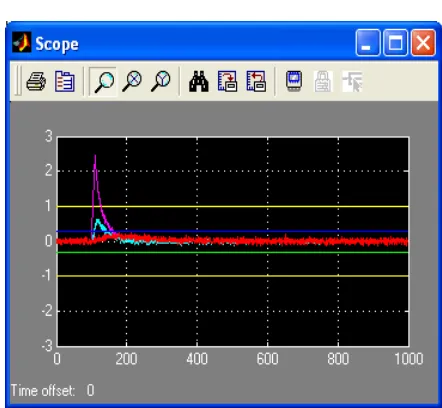Click Save current axes settings icon

[227, 81]
